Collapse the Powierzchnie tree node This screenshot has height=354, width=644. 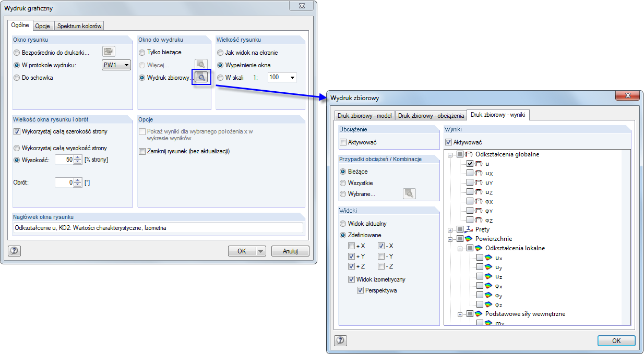pyautogui.click(x=450, y=239)
